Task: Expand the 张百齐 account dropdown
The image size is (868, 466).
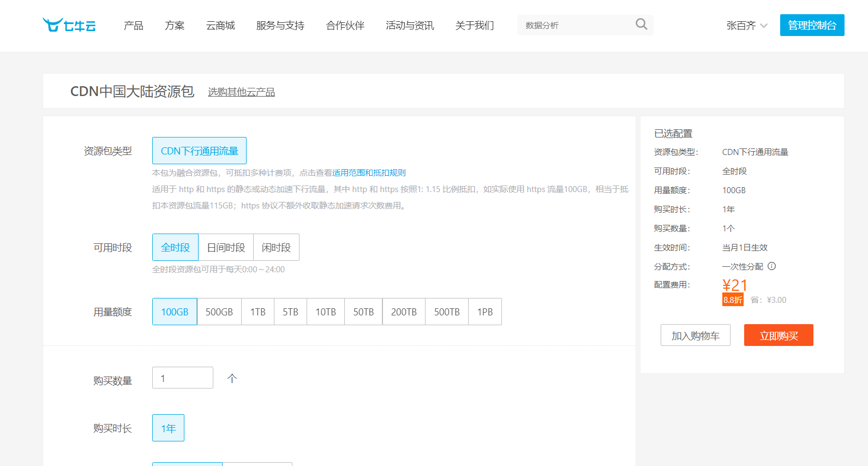Action: pos(746,26)
